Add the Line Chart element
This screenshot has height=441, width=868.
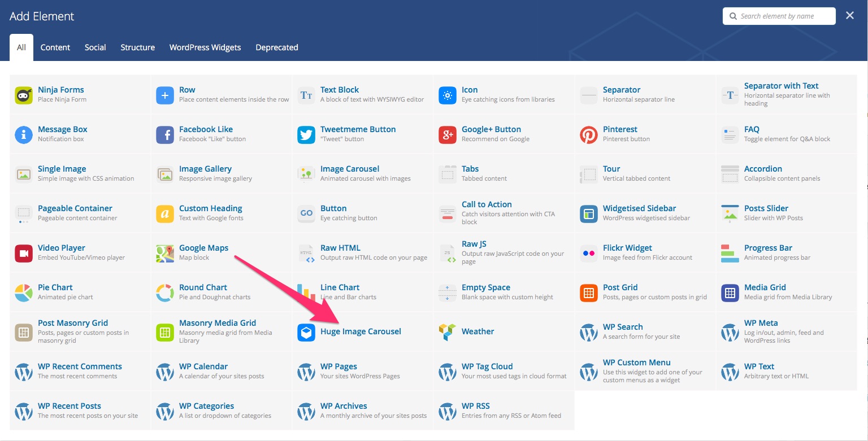point(363,292)
